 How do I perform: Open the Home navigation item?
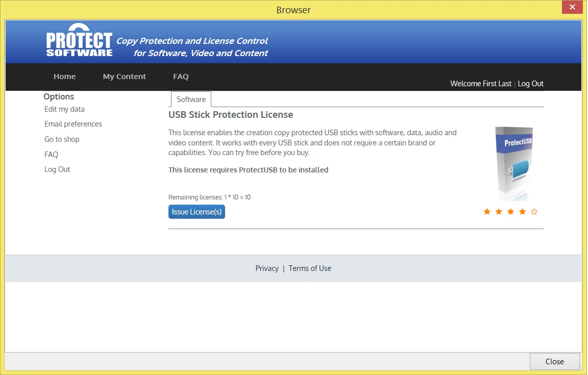(64, 77)
